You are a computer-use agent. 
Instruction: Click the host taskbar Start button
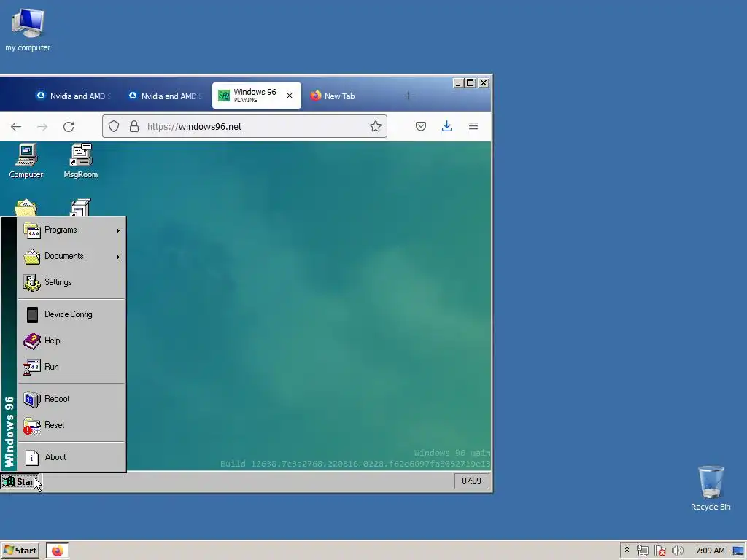[20, 551]
